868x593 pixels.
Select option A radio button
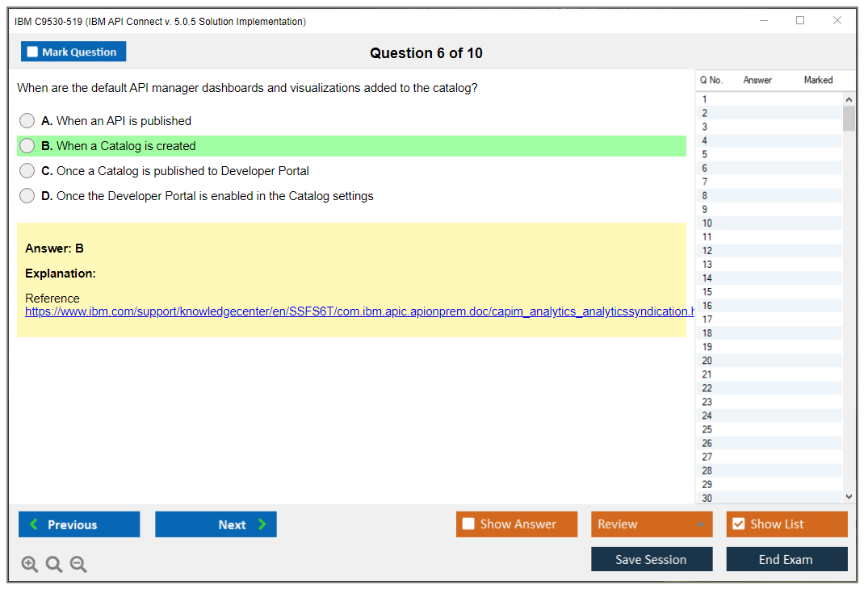[x=27, y=121]
